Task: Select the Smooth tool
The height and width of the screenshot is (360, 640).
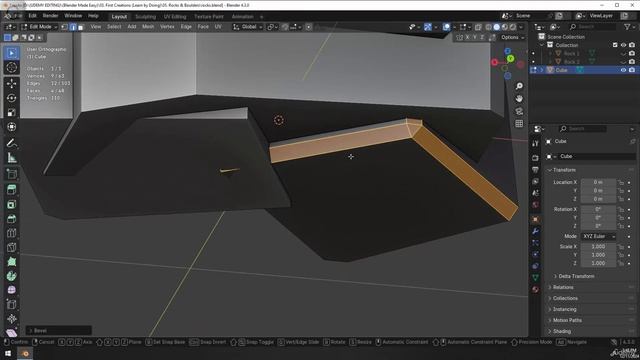Action: [11, 290]
